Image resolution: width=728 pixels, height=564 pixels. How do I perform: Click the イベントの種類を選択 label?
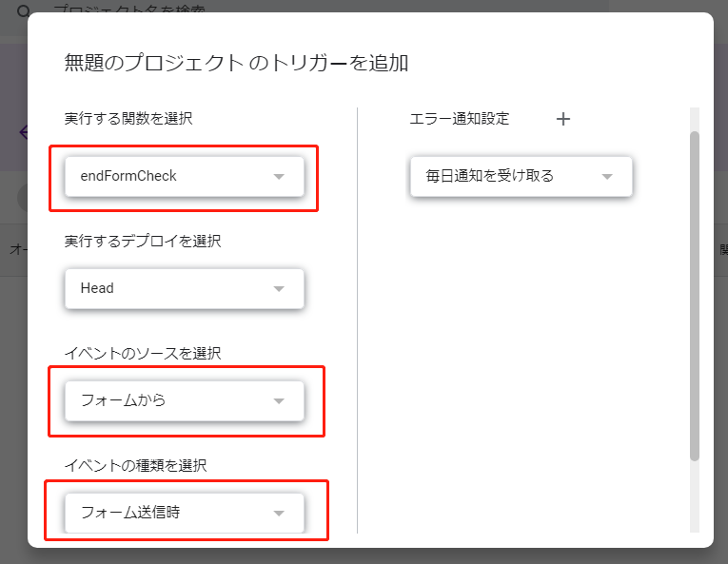(x=135, y=465)
